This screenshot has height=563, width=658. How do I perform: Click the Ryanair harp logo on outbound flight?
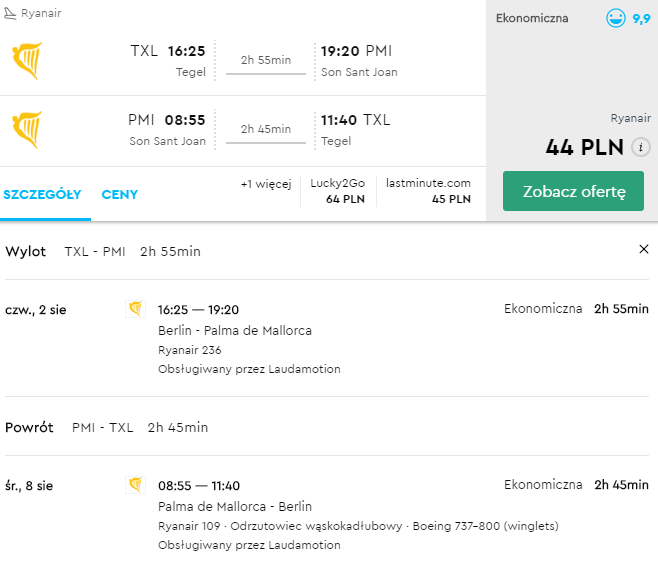coord(27,60)
